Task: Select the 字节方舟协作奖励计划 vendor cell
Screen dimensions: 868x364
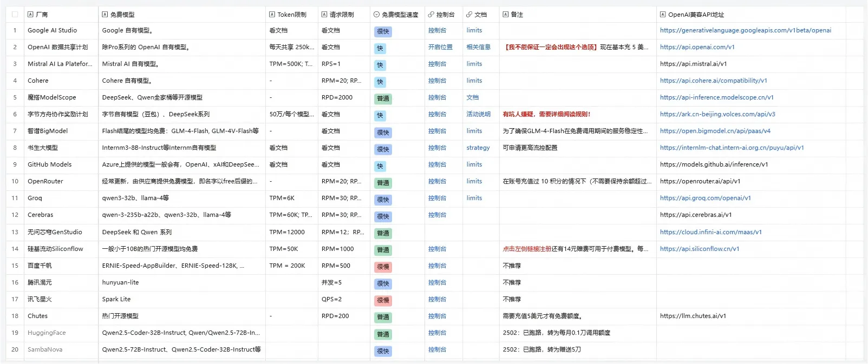Action: coord(61,115)
